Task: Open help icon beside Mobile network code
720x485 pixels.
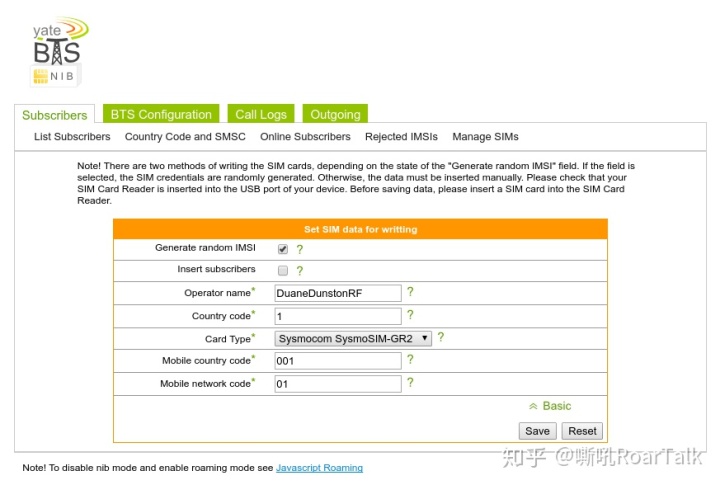Action: [x=410, y=382]
